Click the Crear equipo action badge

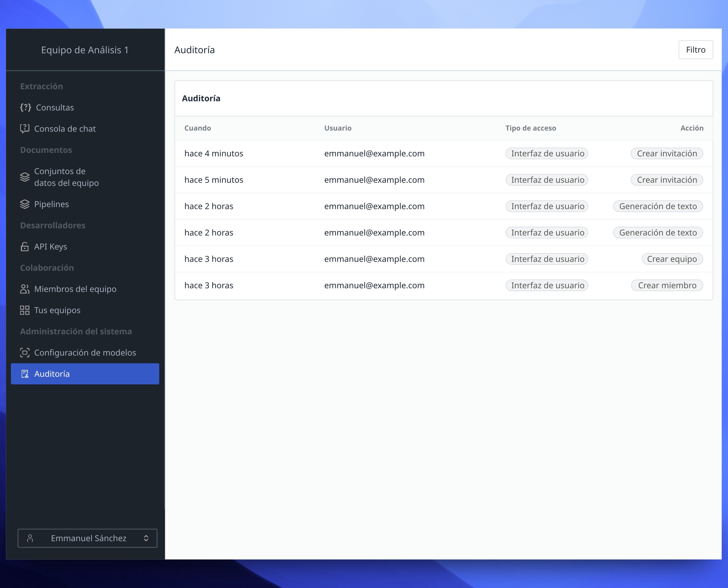tap(672, 259)
